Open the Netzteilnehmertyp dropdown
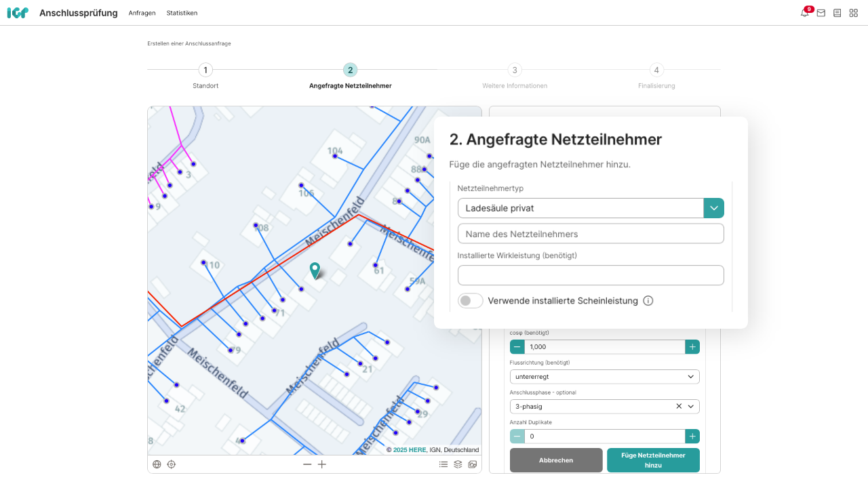868x488 pixels. click(x=713, y=208)
